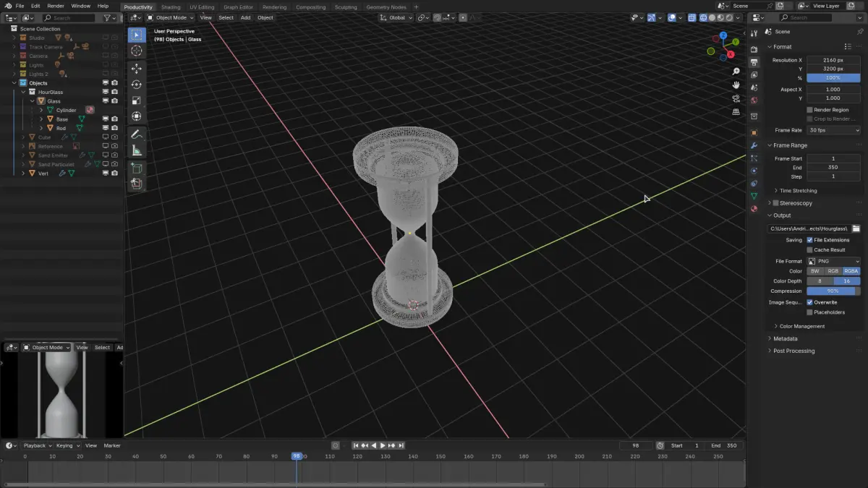Expand the Time Stretching subpanel
This screenshot has width=868, height=488.
pyautogui.click(x=798, y=191)
